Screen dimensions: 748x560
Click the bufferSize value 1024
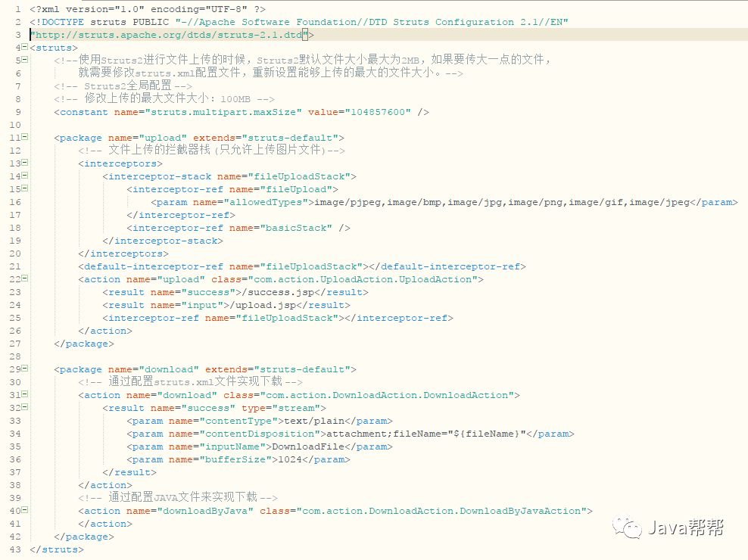pos(290,460)
